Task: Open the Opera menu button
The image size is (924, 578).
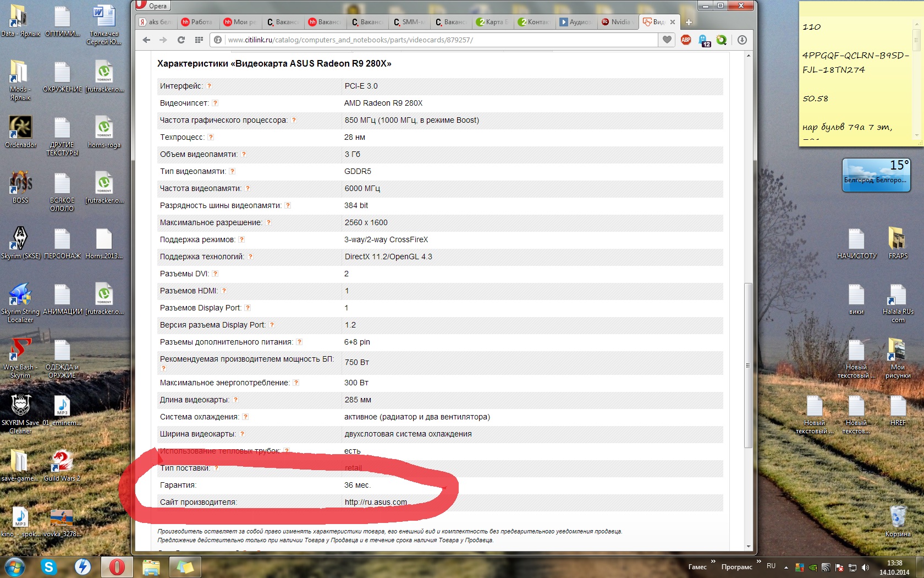Action: click(x=152, y=6)
